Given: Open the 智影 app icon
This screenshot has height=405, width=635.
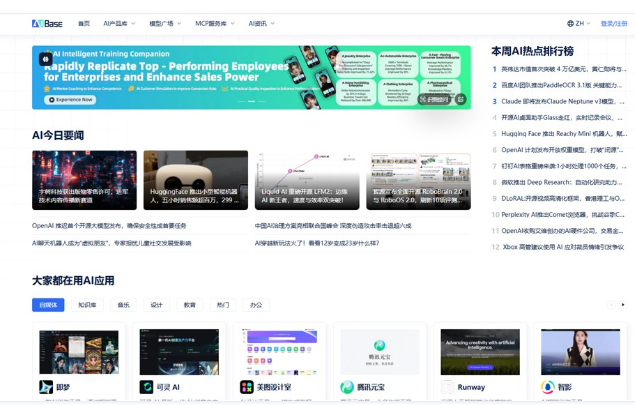Looking at the screenshot, I should pyautogui.click(x=548, y=387).
